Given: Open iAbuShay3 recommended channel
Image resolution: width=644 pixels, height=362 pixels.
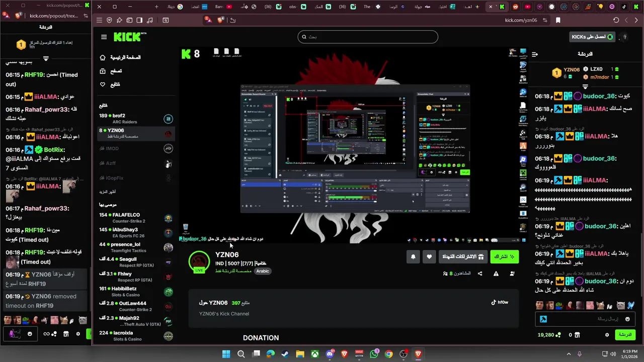Looking at the screenshot, I should click(x=136, y=232).
